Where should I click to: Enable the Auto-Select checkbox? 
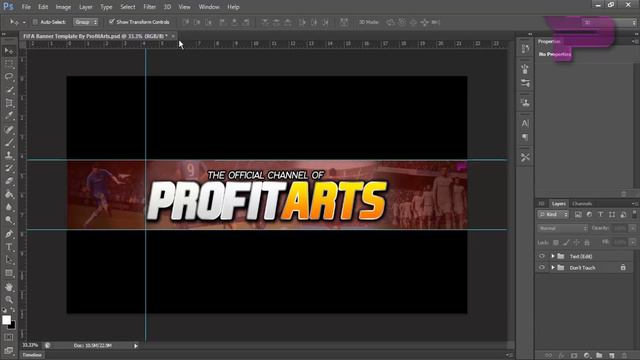point(35,22)
